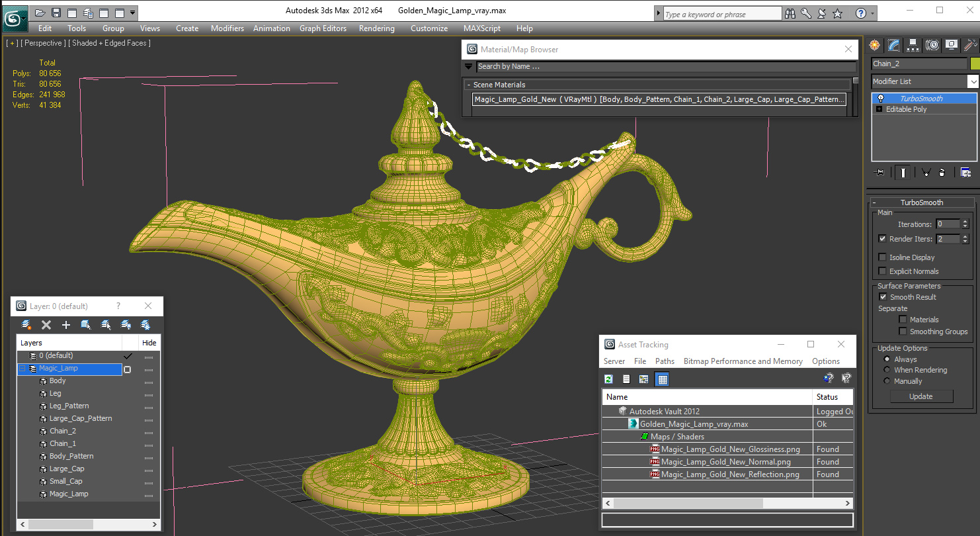Image resolution: width=980 pixels, height=536 pixels.
Task: Enable Separate by Smoothing Groups checkbox
Action: coord(903,332)
